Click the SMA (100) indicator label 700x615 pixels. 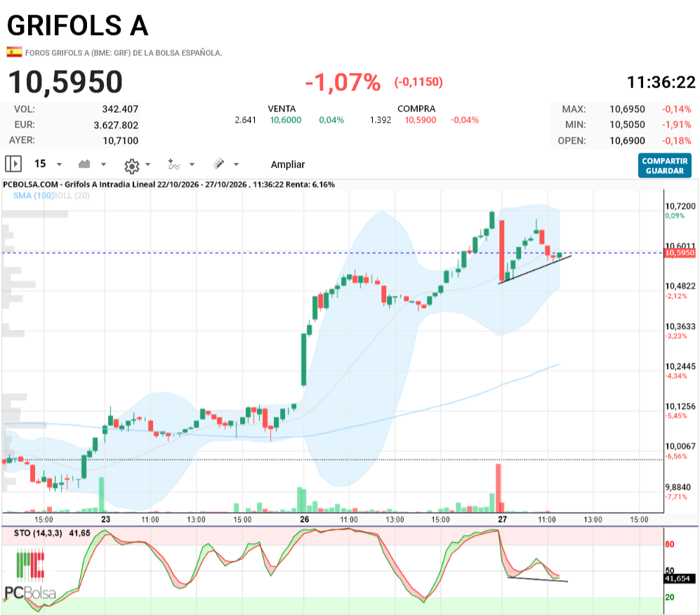pyautogui.click(x=33, y=195)
